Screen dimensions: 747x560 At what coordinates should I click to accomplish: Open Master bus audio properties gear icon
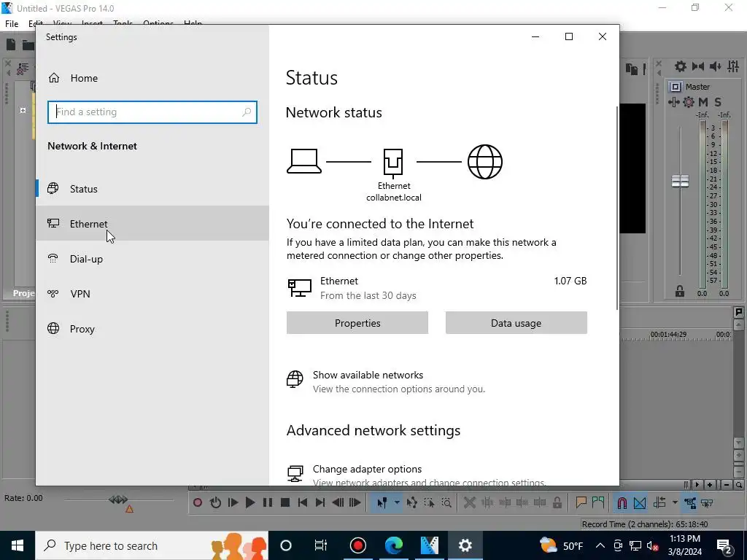coord(681,66)
